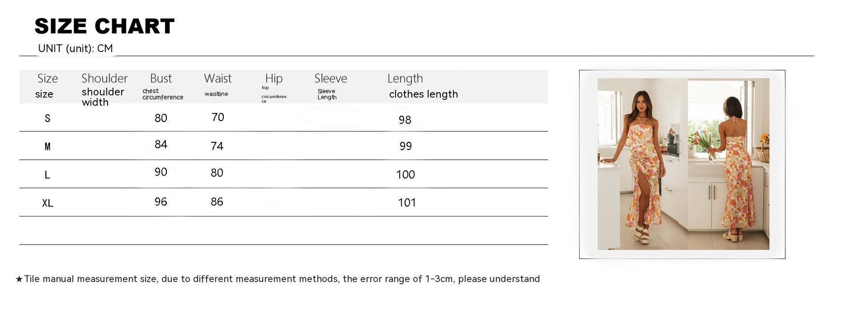This screenshot has width=868, height=315.
Task: Click the length value 98 for size S
Action: tap(405, 120)
